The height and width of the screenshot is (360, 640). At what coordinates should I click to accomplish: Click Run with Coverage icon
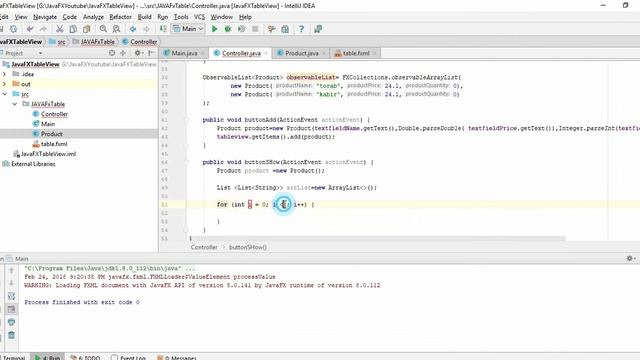coord(241,29)
